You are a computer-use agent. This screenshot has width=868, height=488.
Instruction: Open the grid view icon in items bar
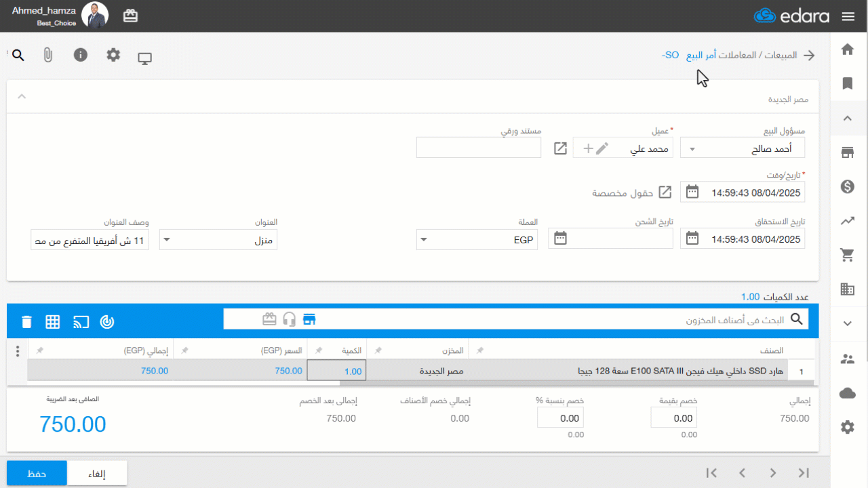pyautogui.click(x=53, y=322)
